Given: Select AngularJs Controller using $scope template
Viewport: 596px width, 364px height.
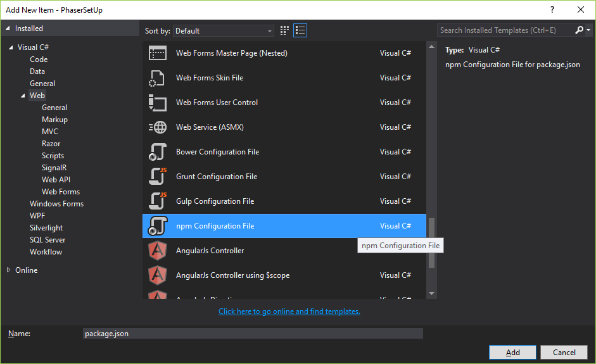Looking at the screenshot, I should (284, 275).
